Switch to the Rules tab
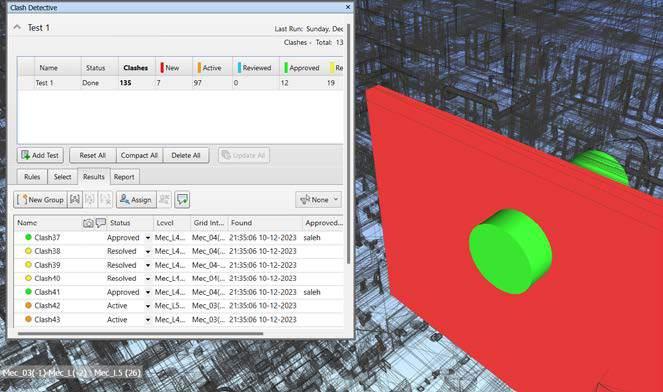This screenshot has height=392, width=663. coord(32,177)
